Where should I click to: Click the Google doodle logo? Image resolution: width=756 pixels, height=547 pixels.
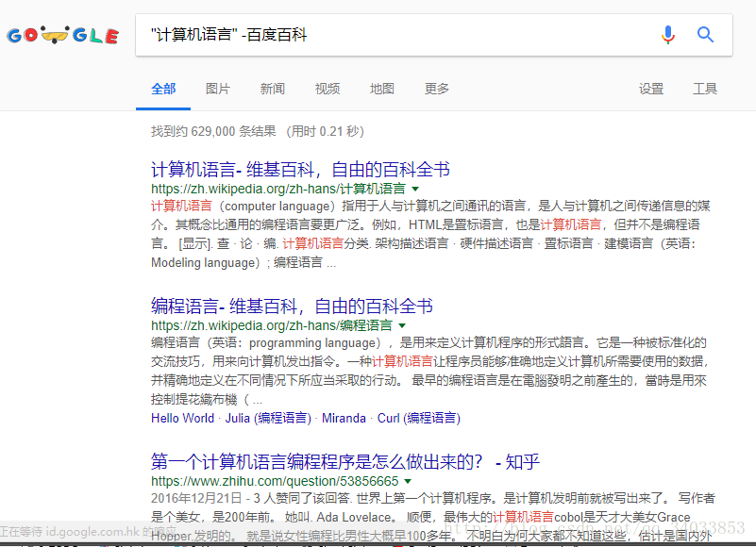(63, 35)
